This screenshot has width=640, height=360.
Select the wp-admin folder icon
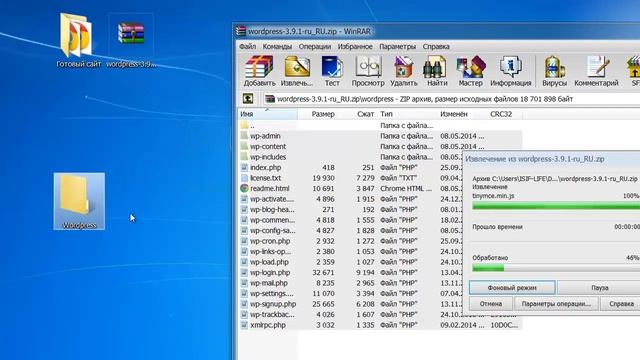pos(244,136)
